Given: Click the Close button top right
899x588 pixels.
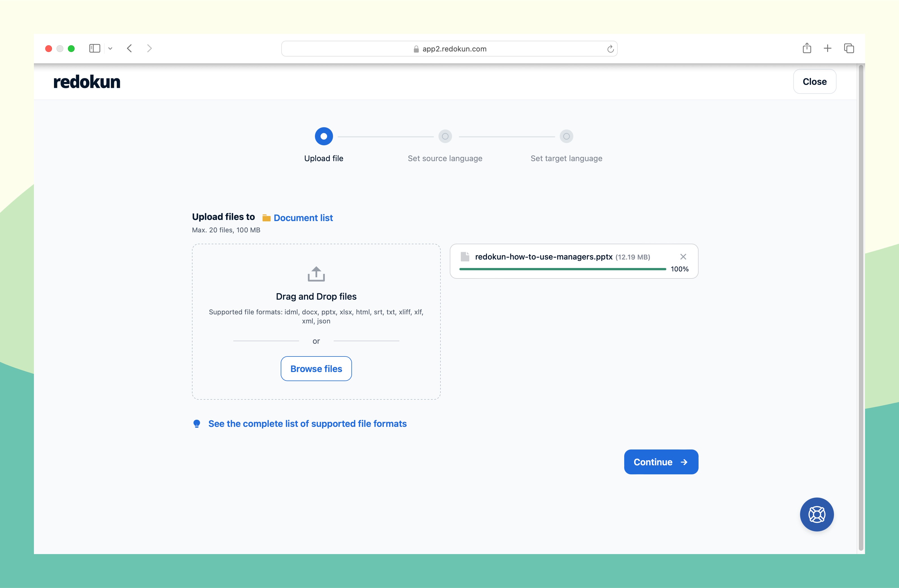Looking at the screenshot, I should [815, 81].
